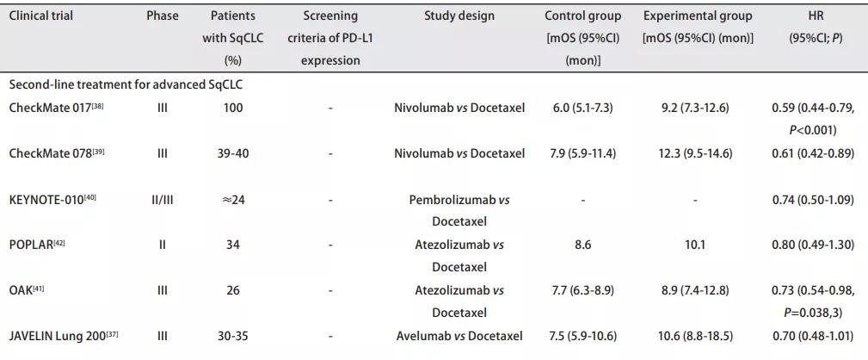Select the 12.3 (9.5-14.6) experimental group value
The width and height of the screenshot is (868, 360).
pos(697,153)
